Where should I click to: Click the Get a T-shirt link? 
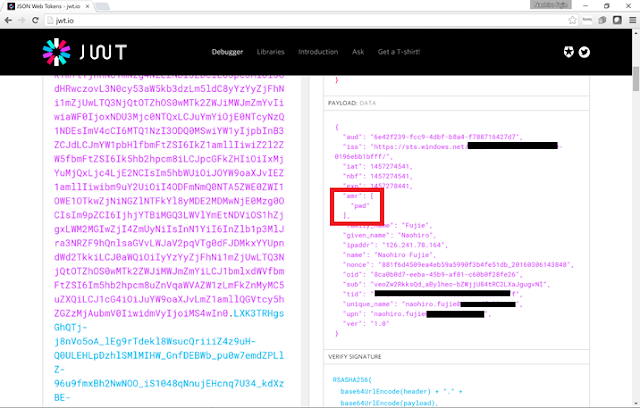tap(399, 52)
